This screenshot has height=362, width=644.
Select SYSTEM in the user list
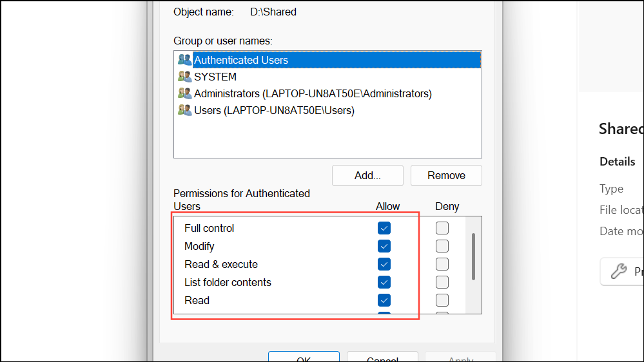pyautogui.click(x=215, y=77)
